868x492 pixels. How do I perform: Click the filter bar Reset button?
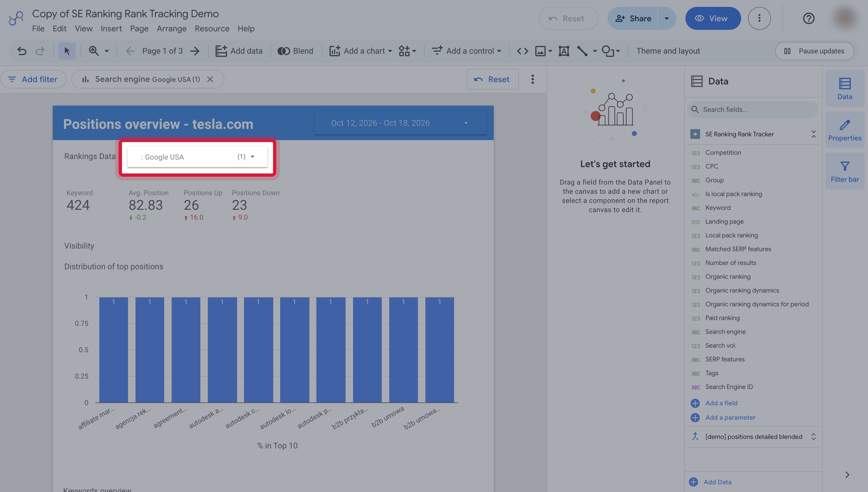492,80
